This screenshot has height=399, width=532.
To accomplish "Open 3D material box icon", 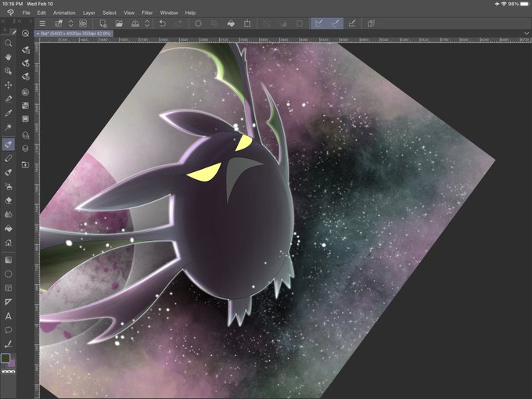I will [26, 149].
